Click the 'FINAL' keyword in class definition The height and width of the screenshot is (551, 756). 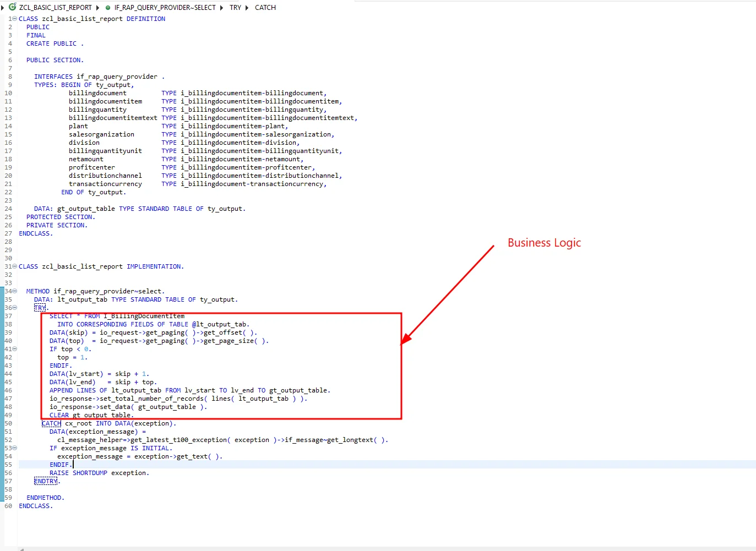click(36, 35)
